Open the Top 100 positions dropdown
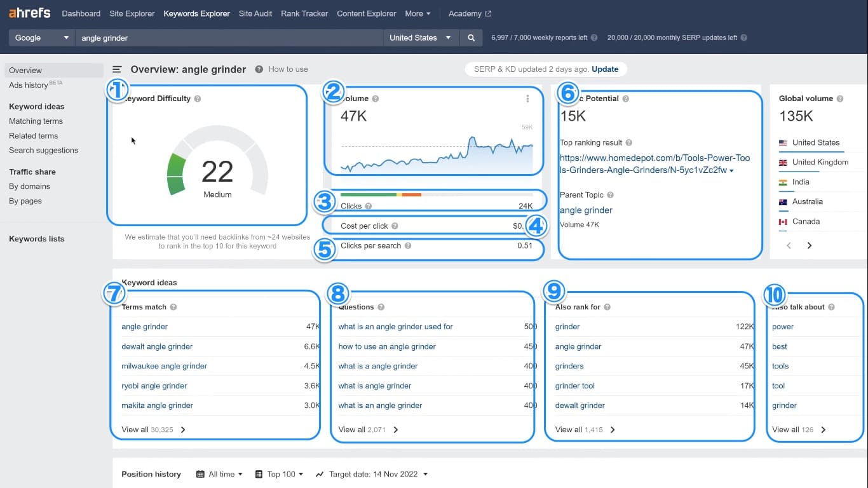The width and height of the screenshot is (868, 488). (x=279, y=474)
